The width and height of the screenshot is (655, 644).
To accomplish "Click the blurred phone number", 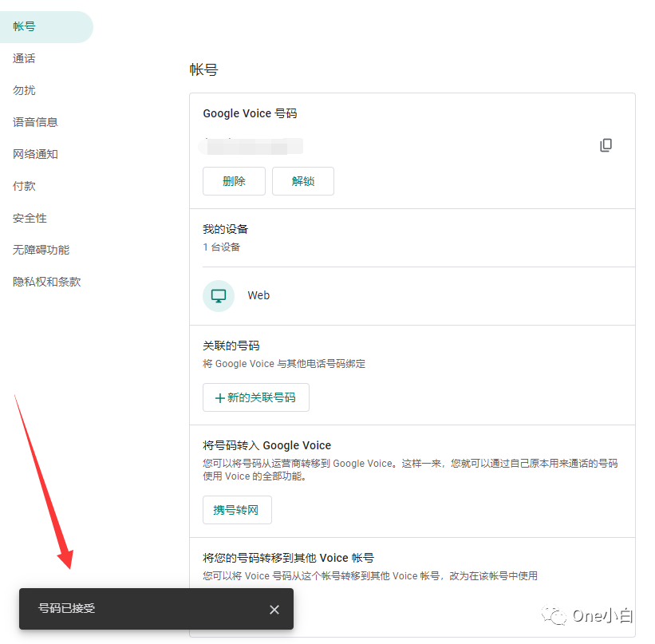I will 251,146.
